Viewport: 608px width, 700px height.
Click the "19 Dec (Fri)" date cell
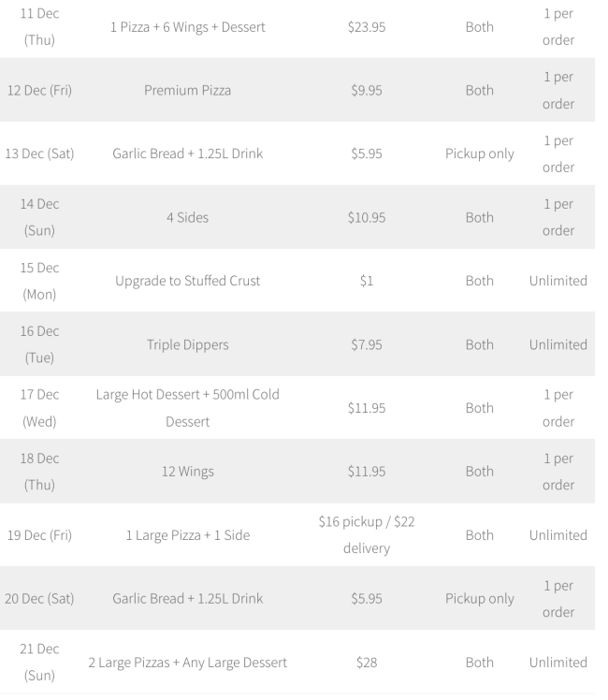[38, 535]
